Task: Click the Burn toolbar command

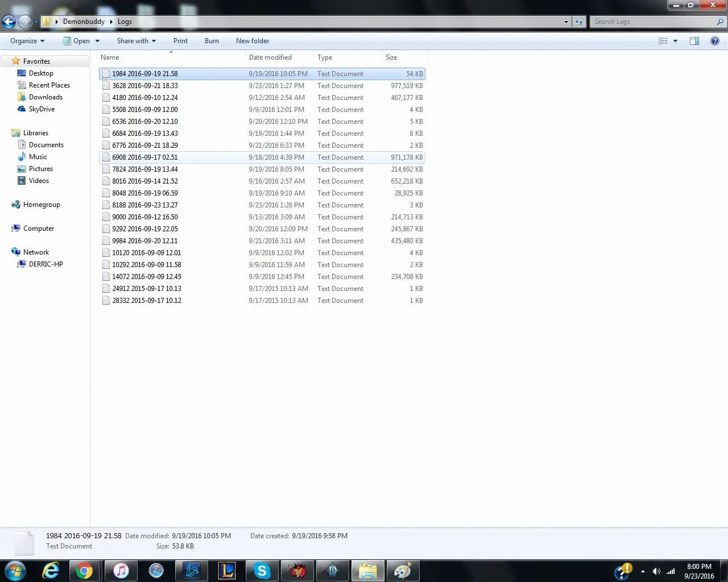Action: click(212, 41)
